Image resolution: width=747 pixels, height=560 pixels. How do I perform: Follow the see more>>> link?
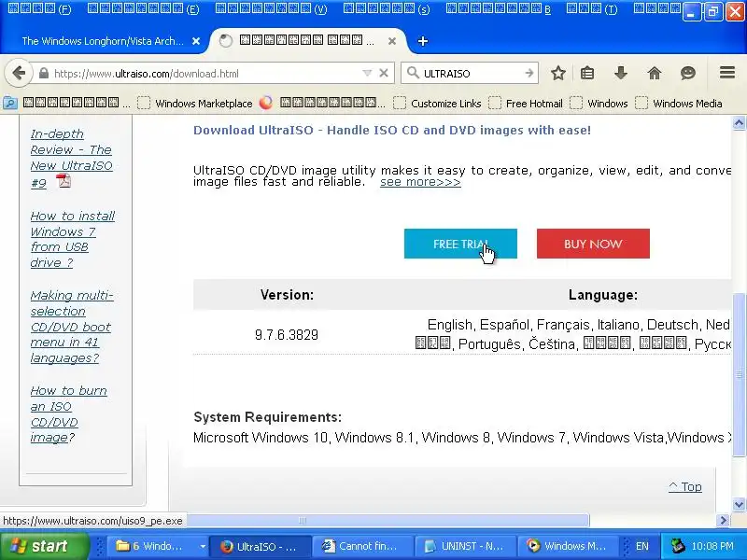[x=420, y=182]
